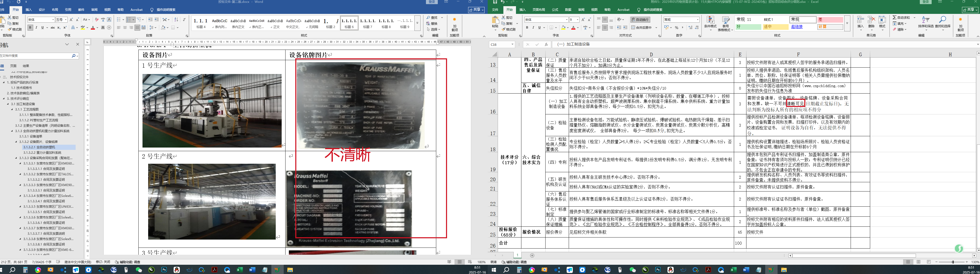The image size is (980, 274).
Task: Add a new sheet in Excel
Action: click(532, 255)
